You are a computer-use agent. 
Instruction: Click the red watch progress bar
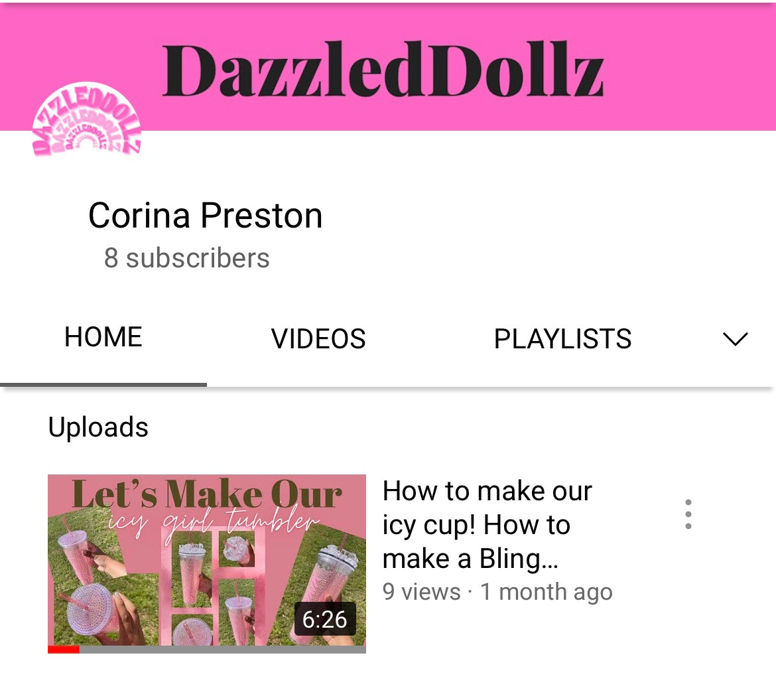coord(64,650)
